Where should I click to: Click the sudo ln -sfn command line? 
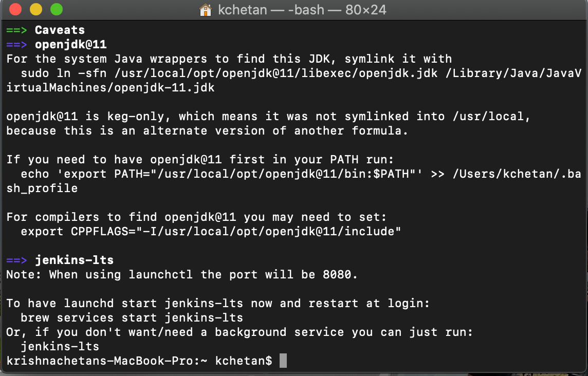(x=301, y=73)
